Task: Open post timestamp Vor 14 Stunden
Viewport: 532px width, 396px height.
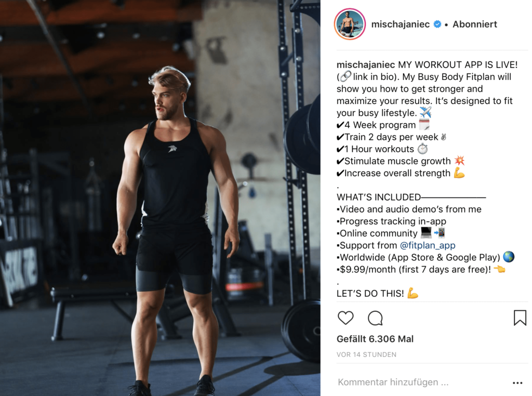Action: pyautogui.click(x=366, y=354)
